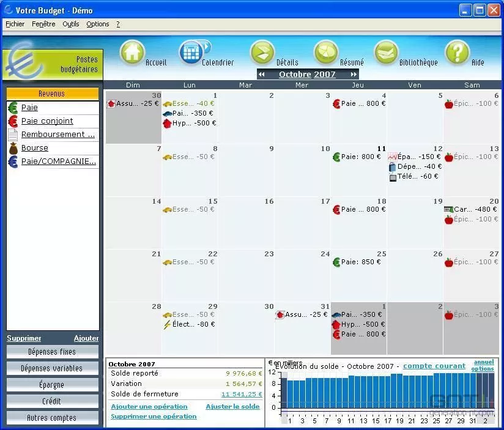Expand the Dépenses fixes category
Screen dimensions: 504x430
point(52,352)
